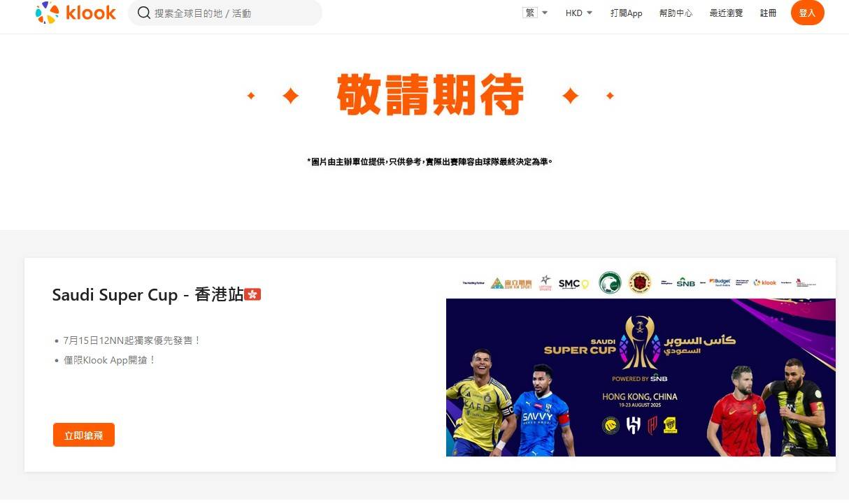Screen dimensions: 849x504
Task: Click the Saudi Super Cup title
Action: tap(148, 295)
